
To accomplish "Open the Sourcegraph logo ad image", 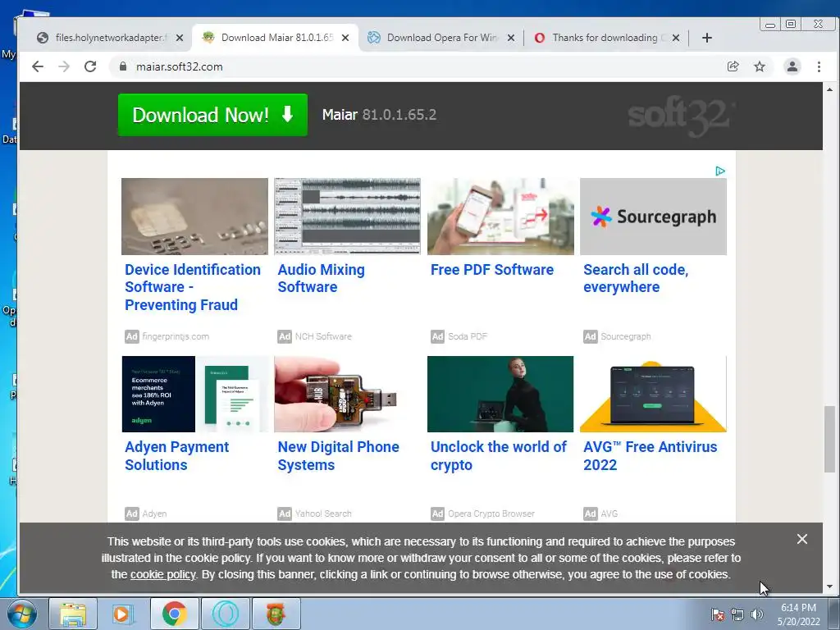I will coord(653,217).
